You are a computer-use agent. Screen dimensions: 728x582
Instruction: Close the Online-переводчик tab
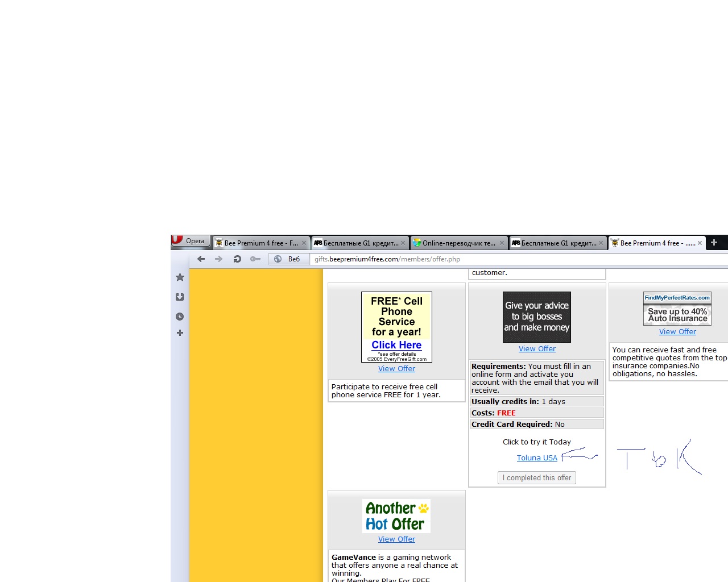(502, 243)
